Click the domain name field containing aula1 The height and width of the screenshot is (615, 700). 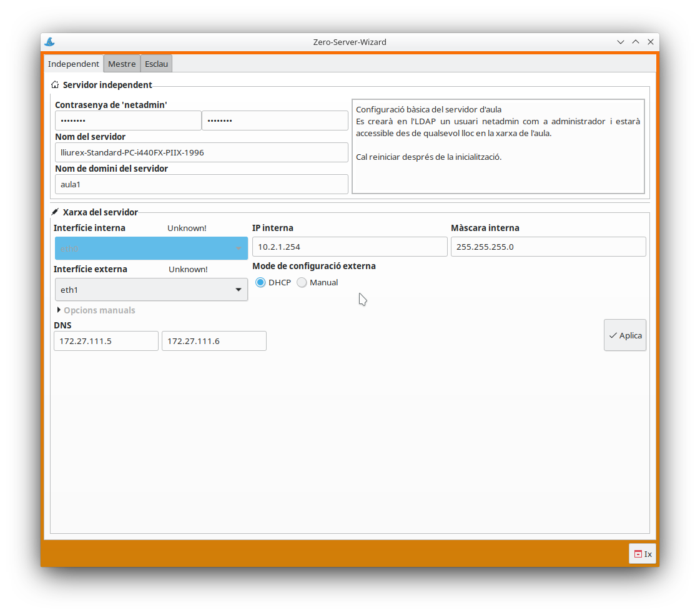201,184
